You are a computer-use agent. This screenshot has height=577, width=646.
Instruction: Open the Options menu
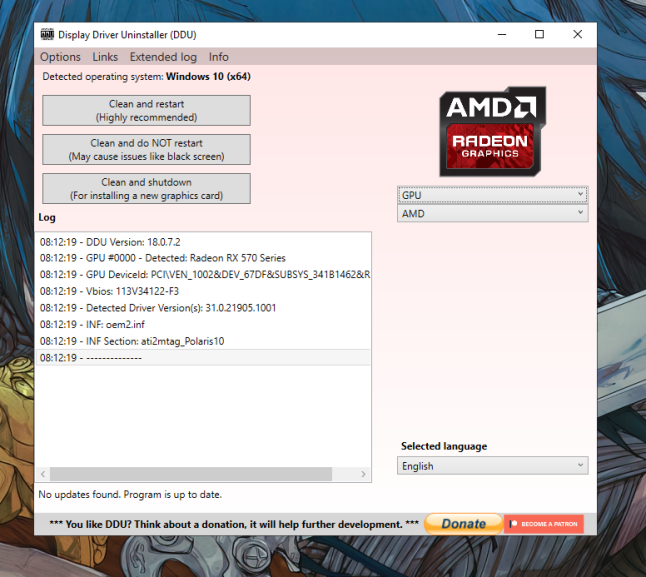[61, 57]
